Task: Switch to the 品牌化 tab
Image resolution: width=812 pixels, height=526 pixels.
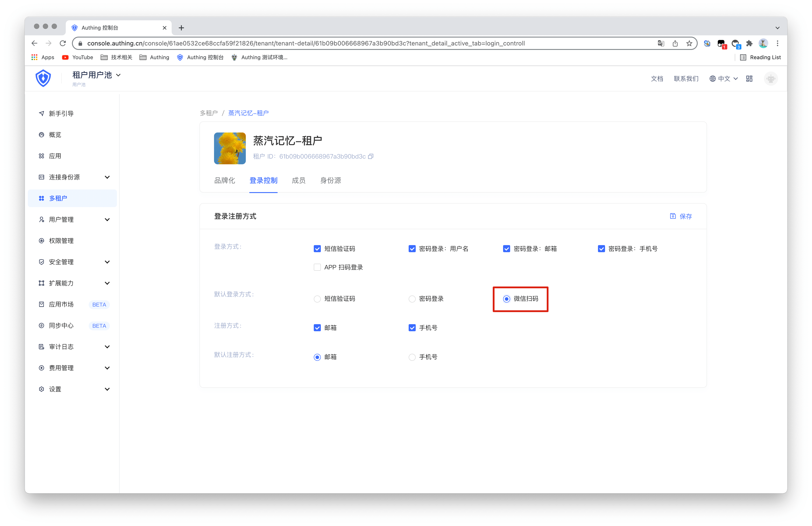Action: pos(224,181)
